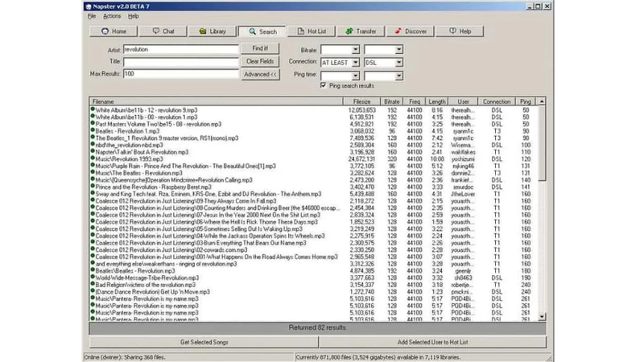
Task: Select Beatles\Beatles - Revolution.mp3 row
Action: [314, 270]
